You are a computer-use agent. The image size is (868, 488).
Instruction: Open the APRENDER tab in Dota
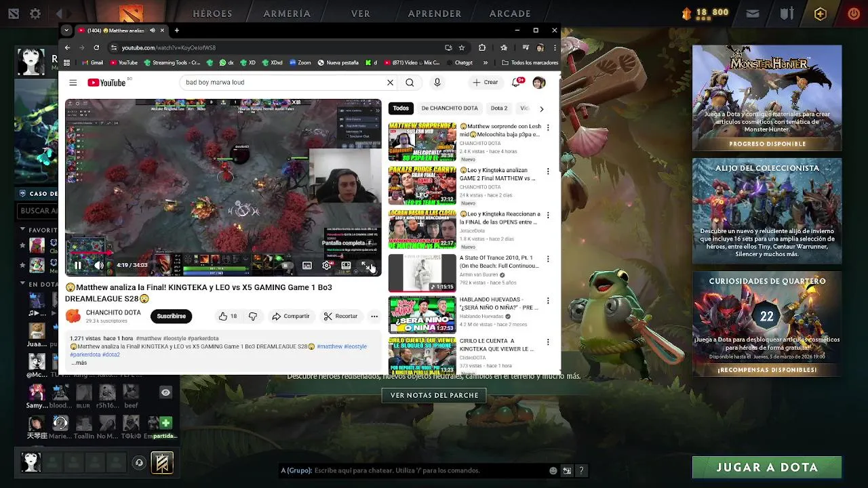tap(435, 13)
